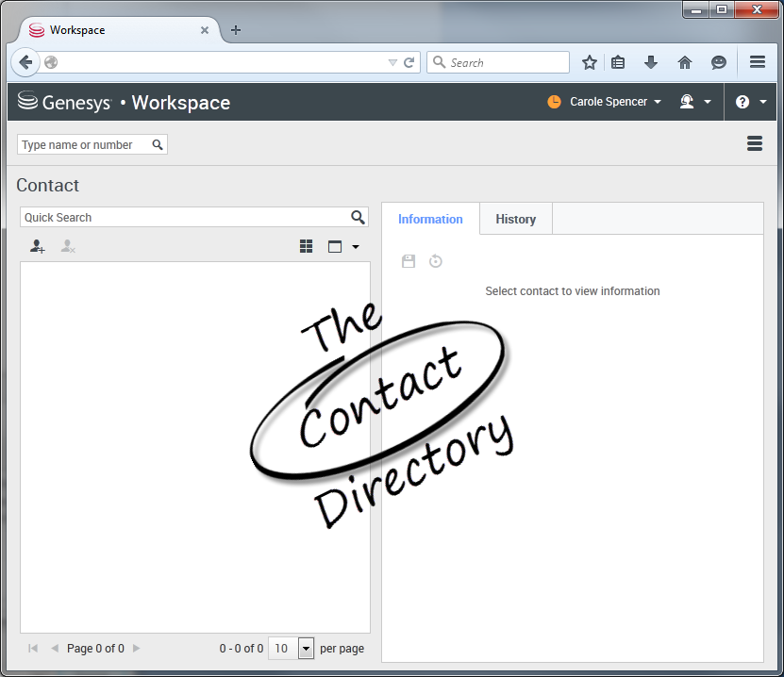This screenshot has width=784, height=677.
Task: Open the Workspace main hamburger menu
Action: coord(754,143)
